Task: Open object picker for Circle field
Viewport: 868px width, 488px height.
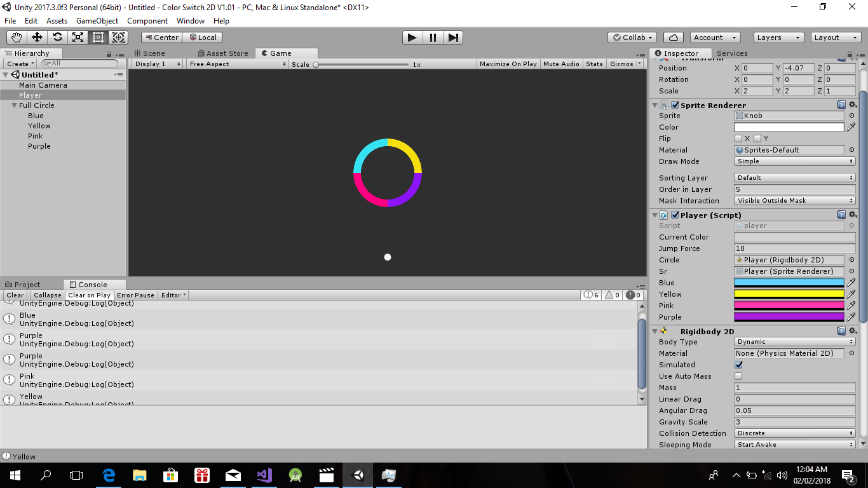Action: [x=851, y=260]
